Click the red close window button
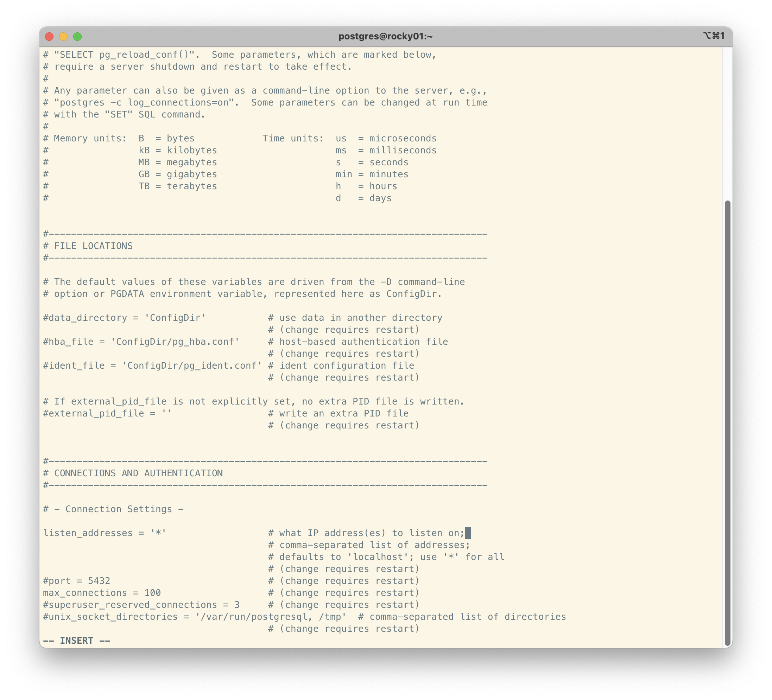 [49, 36]
